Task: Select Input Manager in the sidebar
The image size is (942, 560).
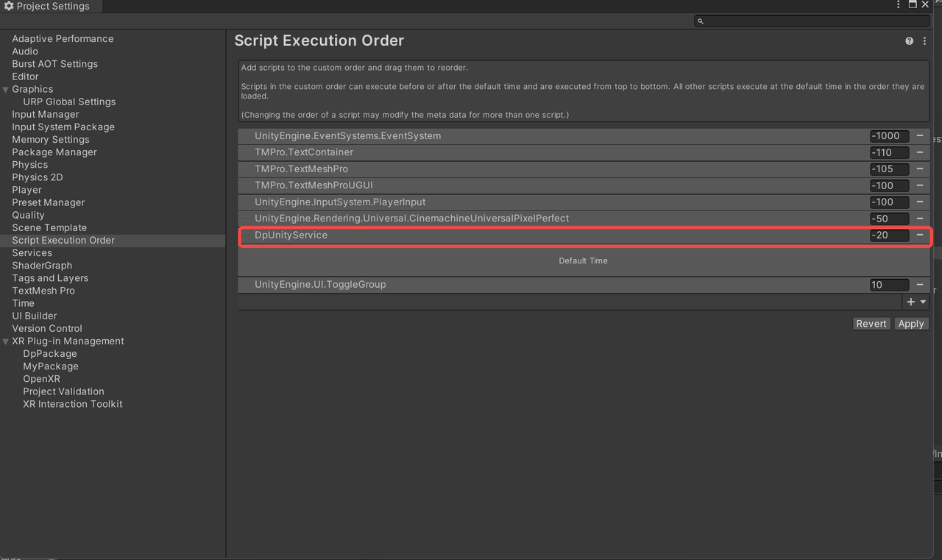Action: 45,114
